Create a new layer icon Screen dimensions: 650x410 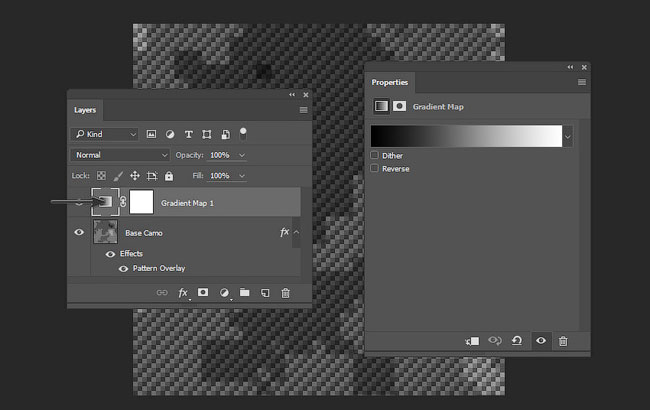pyautogui.click(x=265, y=293)
